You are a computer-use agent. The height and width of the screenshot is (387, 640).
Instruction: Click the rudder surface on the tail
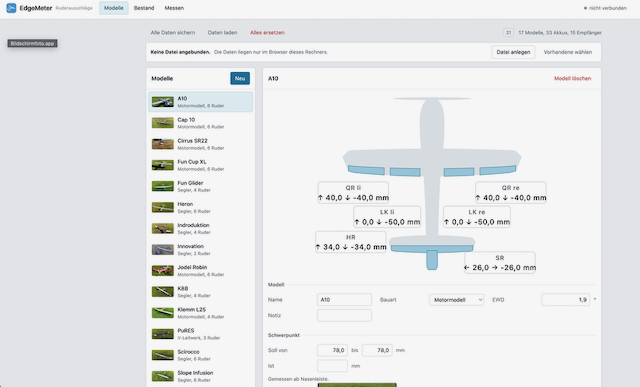[432, 260]
